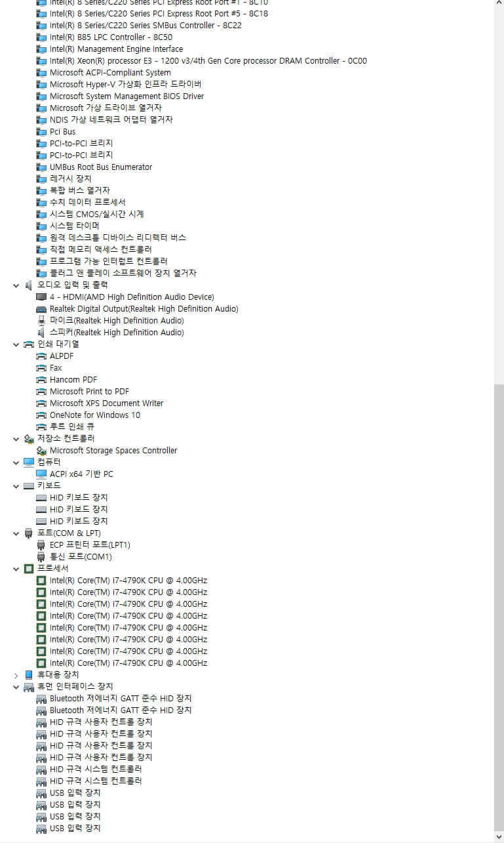Select Intel(R) B85 LPC Controller - 8C50
The height and width of the screenshot is (843, 504).
pos(111,37)
